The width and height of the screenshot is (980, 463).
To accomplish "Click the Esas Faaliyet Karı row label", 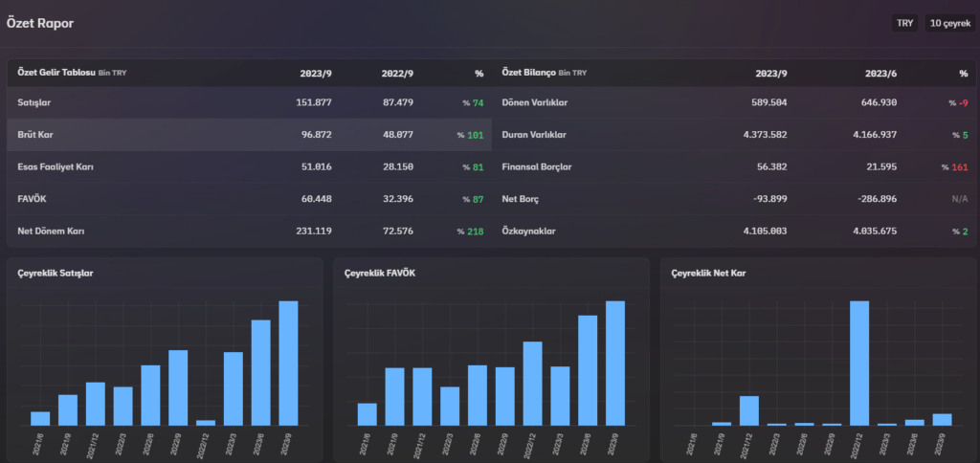I will [x=56, y=166].
